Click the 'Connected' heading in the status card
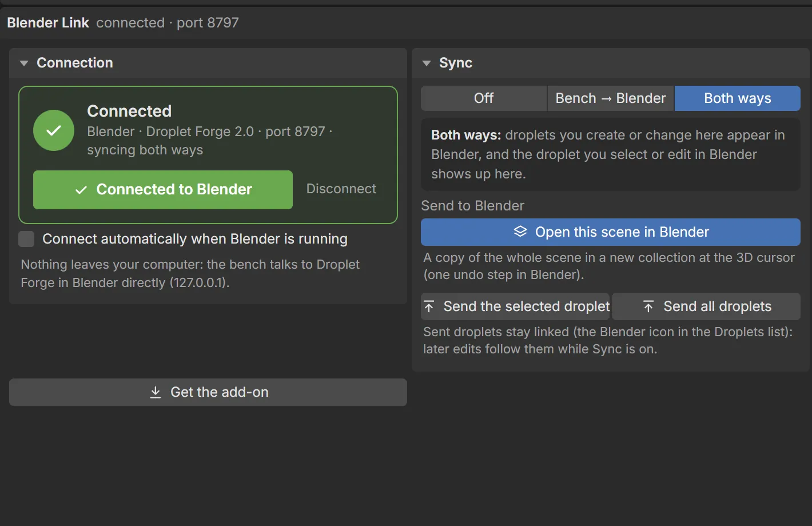Viewport: 812px width, 526px height. 129,111
